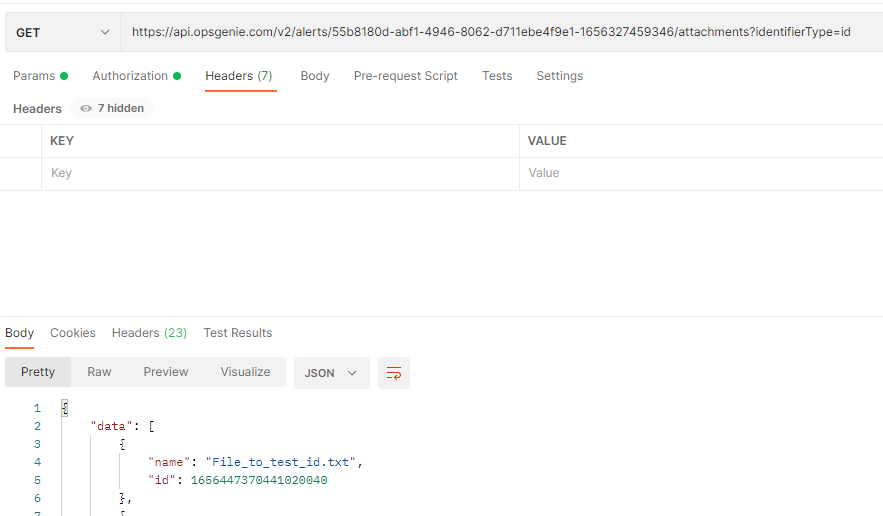
Task: Open the response Headers (23) tab
Action: pos(149,333)
